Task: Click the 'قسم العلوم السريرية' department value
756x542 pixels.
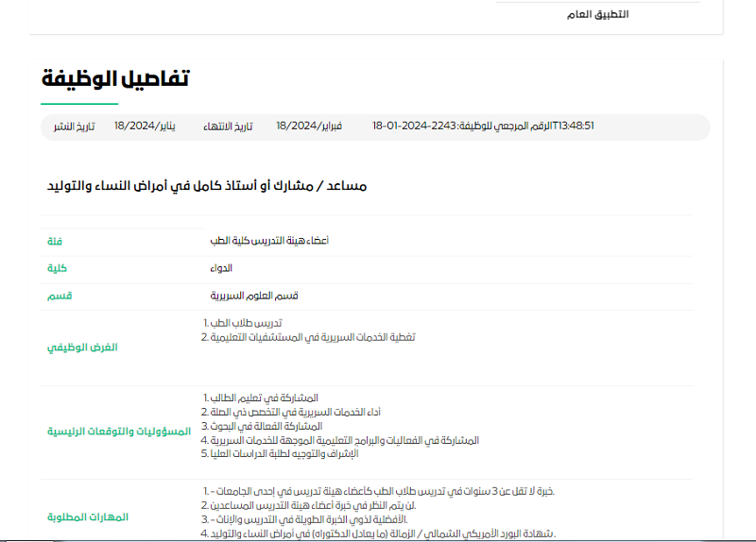Action: pos(254,296)
